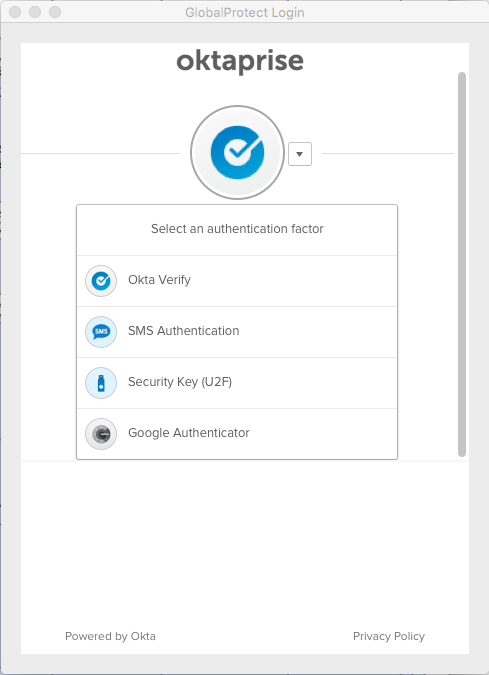
Task: Click the Google Authenticator icon
Action: [x=101, y=433]
